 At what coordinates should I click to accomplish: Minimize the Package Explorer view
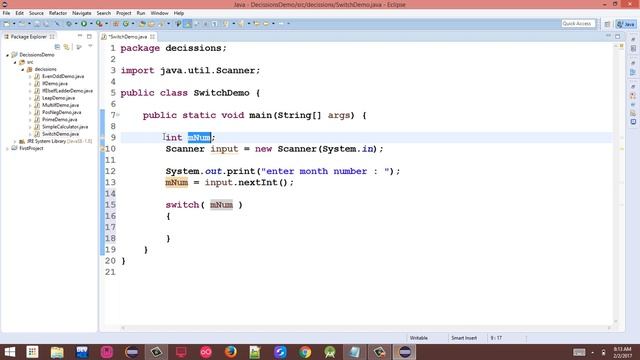(x=80, y=36)
